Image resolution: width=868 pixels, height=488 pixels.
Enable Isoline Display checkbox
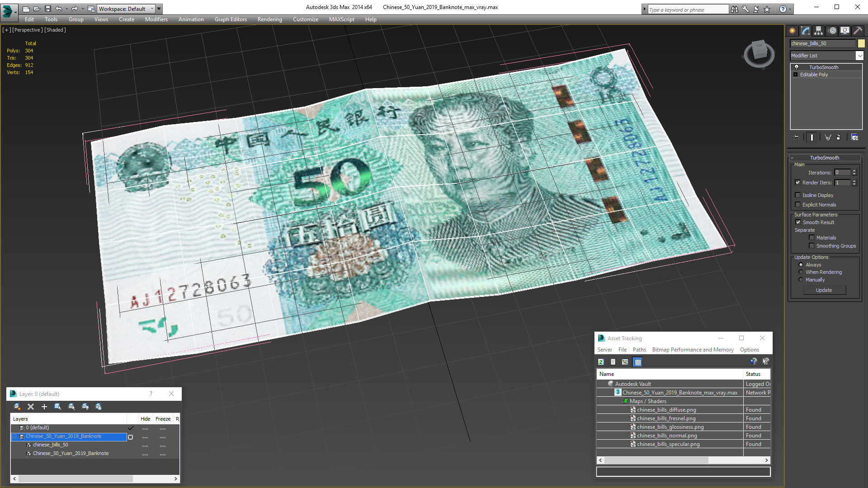(797, 195)
